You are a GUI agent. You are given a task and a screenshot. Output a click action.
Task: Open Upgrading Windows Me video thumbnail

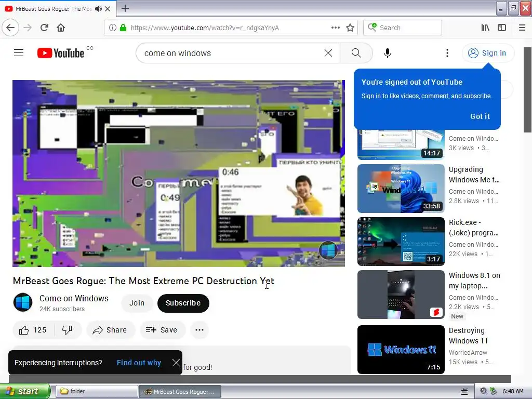(x=401, y=188)
